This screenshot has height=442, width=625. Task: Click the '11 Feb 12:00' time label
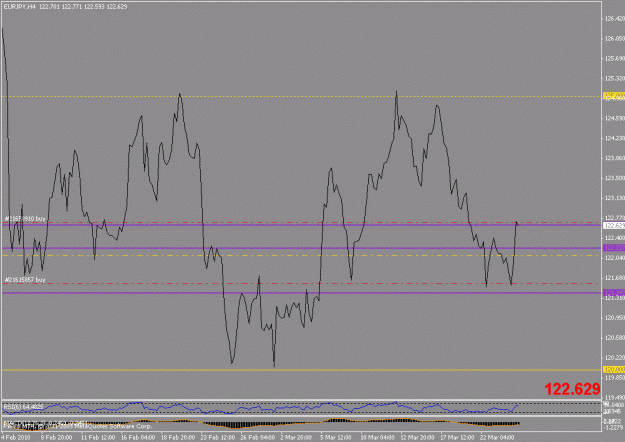click(98, 437)
